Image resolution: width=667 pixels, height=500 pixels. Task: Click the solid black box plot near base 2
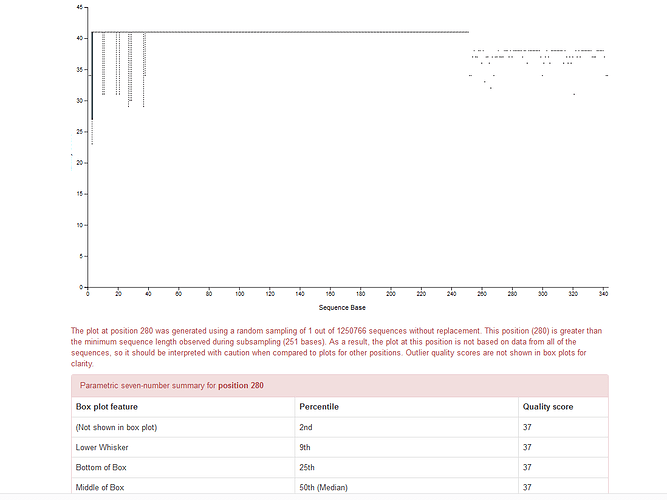[92, 76]
